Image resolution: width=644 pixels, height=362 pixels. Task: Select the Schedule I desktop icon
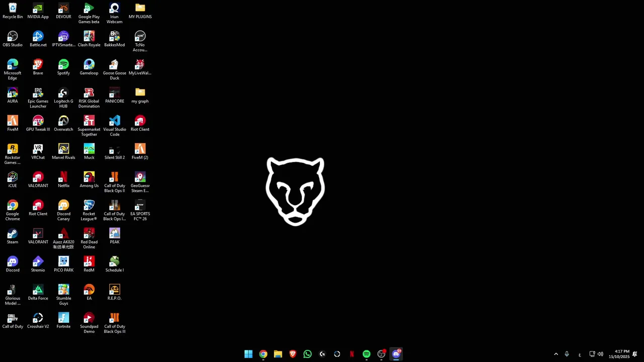[x=115, y=264]
